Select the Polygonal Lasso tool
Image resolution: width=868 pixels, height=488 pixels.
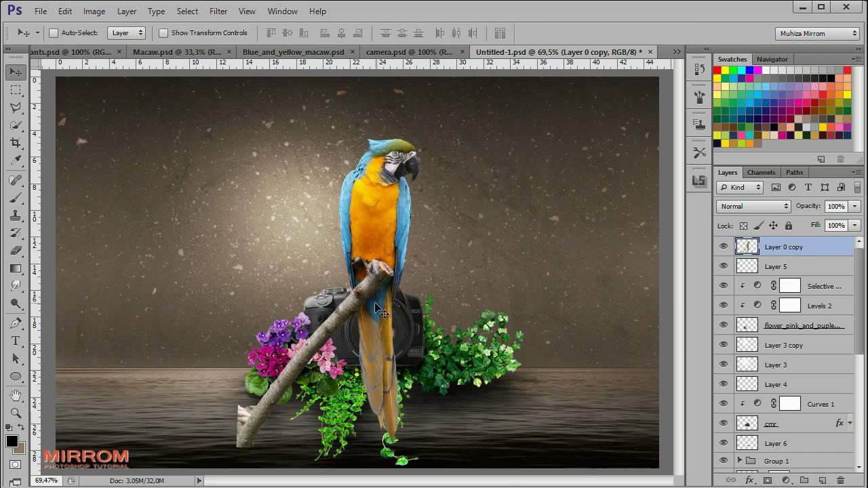[16, 107]
